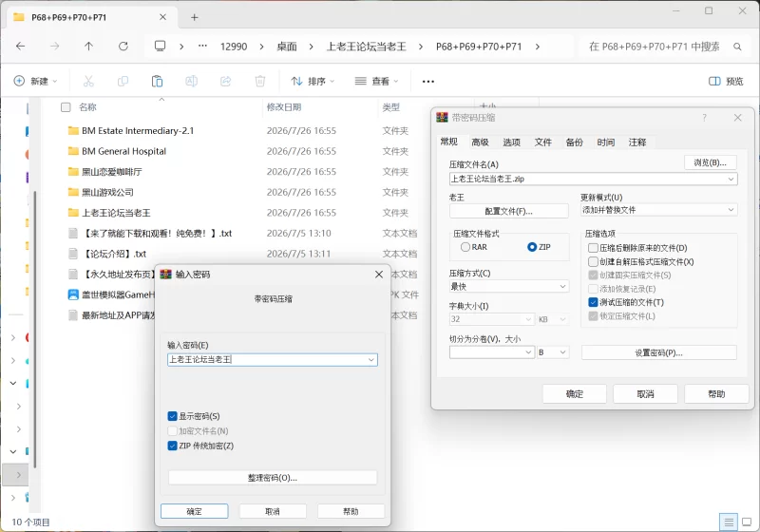Click 帮助 in the 输入密码 dialog
Screen dimensions: 760x532
pos(351,511)
